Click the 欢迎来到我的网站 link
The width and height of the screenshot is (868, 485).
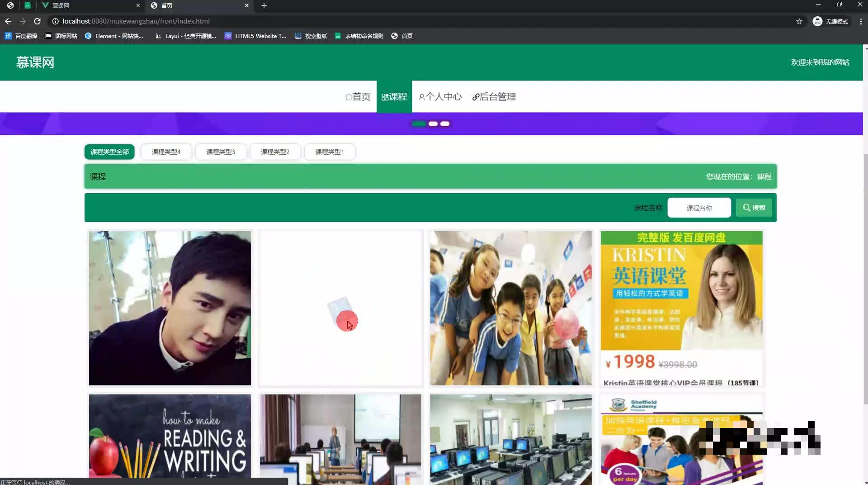[820, 62]
